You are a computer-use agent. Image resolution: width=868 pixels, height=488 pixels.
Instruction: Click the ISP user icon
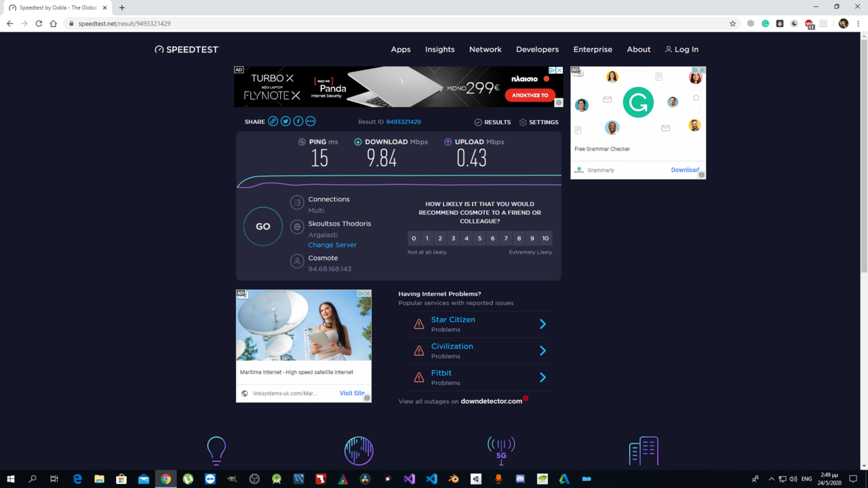pos(297,261)
